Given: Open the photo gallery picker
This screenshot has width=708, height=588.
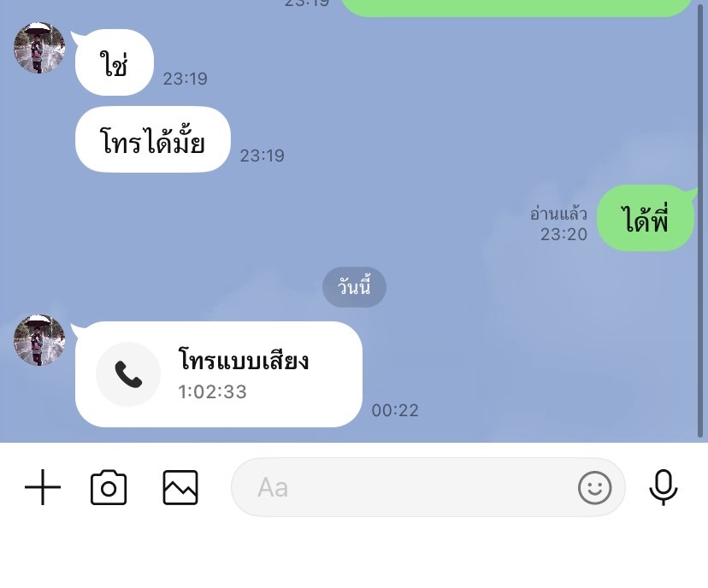Looking at the screenshot, I should coord(180,487).
